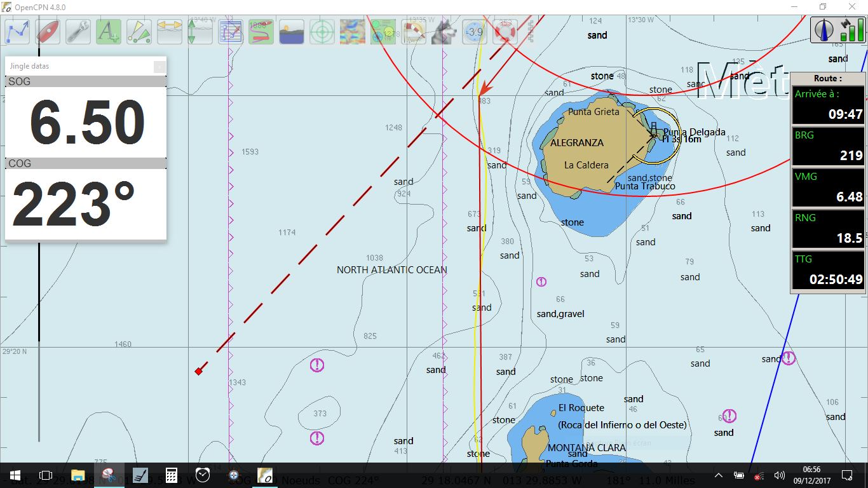The width and height of the screenshot is (868, 488).
Task: Open the Route and Mark Manager icon
Action: click(231, 32)
